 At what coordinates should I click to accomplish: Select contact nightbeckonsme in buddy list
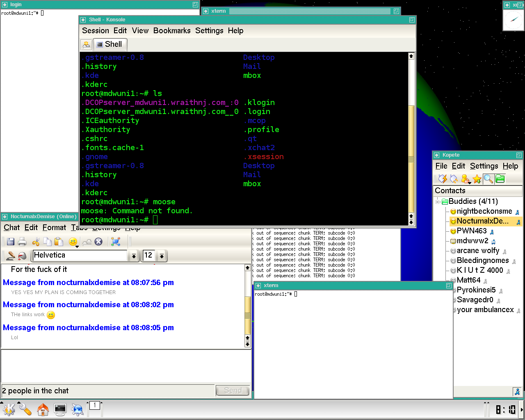pyautogui.click(x=484, y=211)
